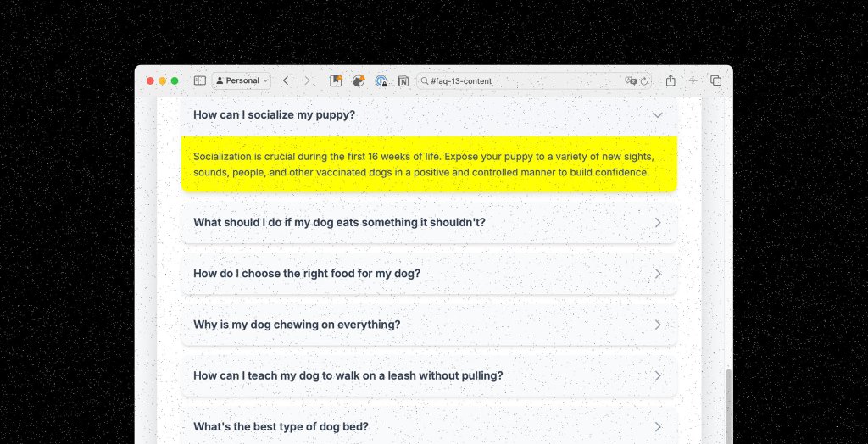This screenshot has width=868, height=444.
Task: Open the 1Password extension icon
Action: 381,80
